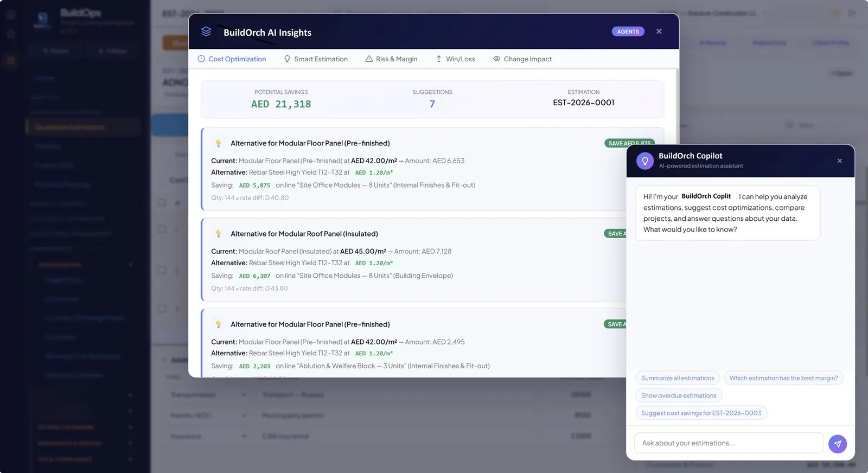Image resolution: width=868 pixels, height=473 pixels.
Task: Click the Change Impact eye icon
Action: coord(496,59)
